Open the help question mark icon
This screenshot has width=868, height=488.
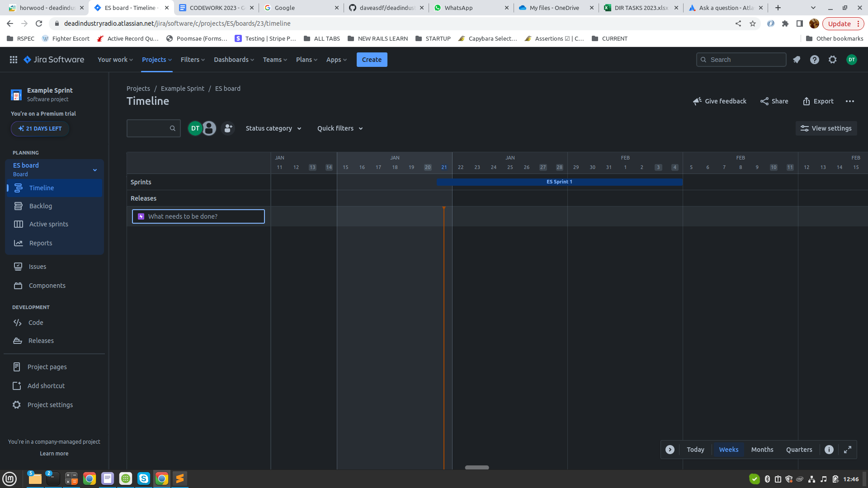pos(815,60)
